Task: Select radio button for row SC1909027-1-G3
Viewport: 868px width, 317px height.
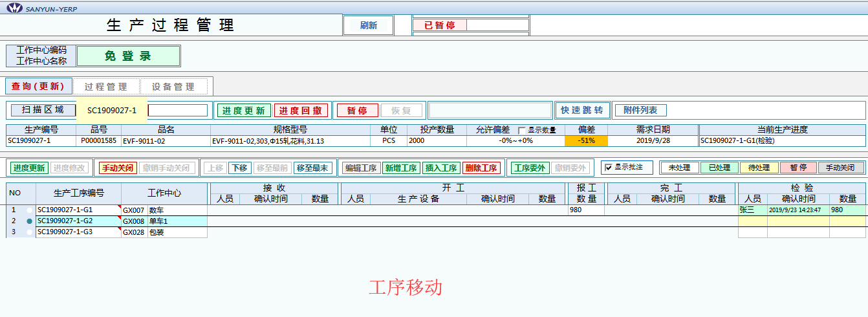Action: 30,232
